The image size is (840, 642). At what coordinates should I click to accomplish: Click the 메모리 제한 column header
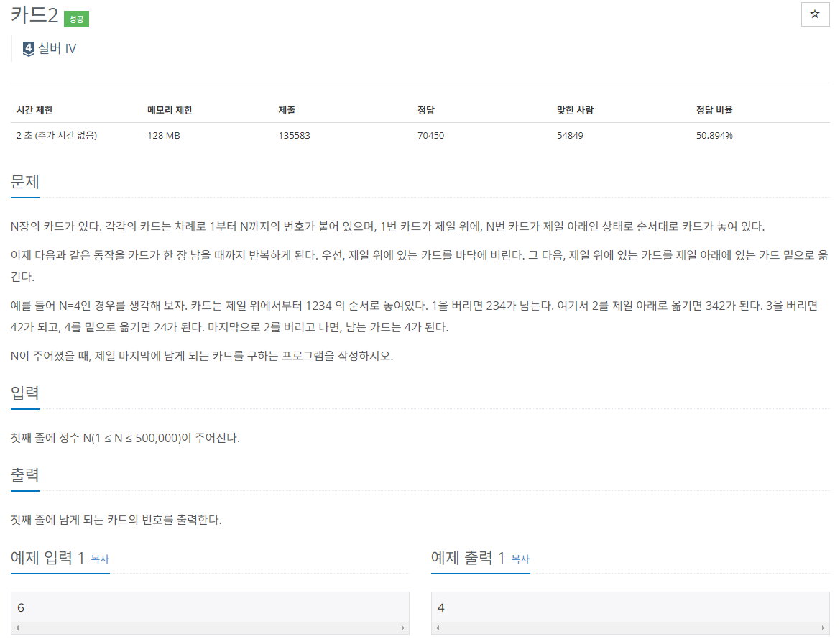(x=170, y=110)
